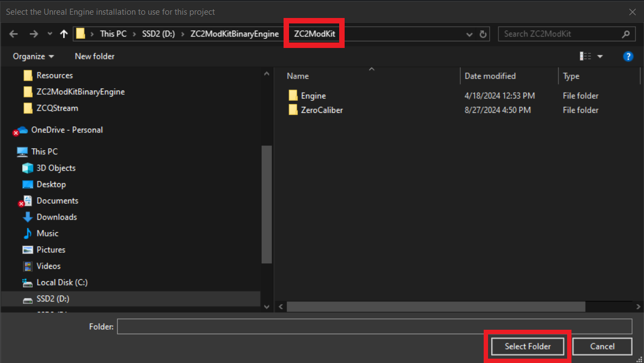Open the Organize dropdown menu
Viewport: 644px width, 363px height.
pos(34,56)
